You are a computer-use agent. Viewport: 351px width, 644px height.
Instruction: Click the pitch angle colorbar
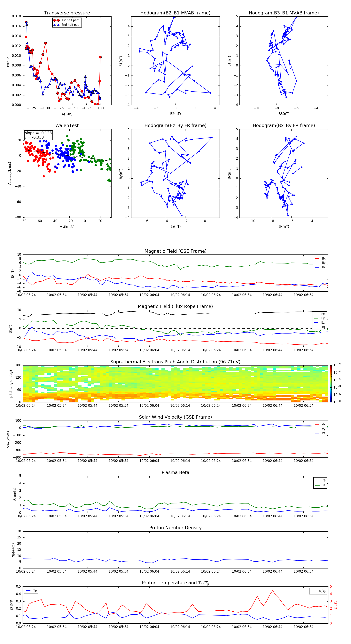pos(331,384)
